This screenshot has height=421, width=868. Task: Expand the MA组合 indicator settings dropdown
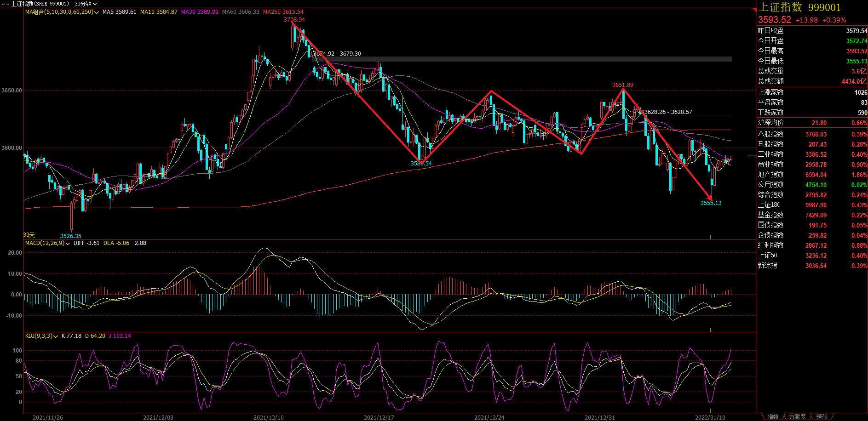pos(96,12)
